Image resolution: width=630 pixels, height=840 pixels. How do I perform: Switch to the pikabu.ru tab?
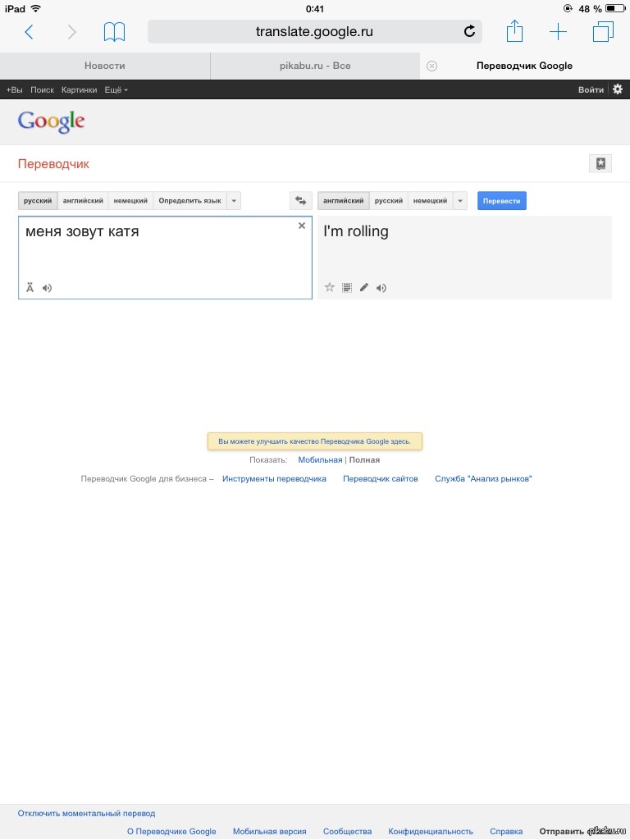[315, 66]
